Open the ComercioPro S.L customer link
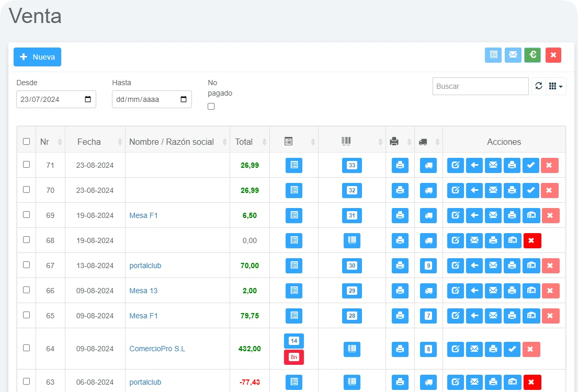The width and height of the screenshot is (578, 392). point(157,349)
